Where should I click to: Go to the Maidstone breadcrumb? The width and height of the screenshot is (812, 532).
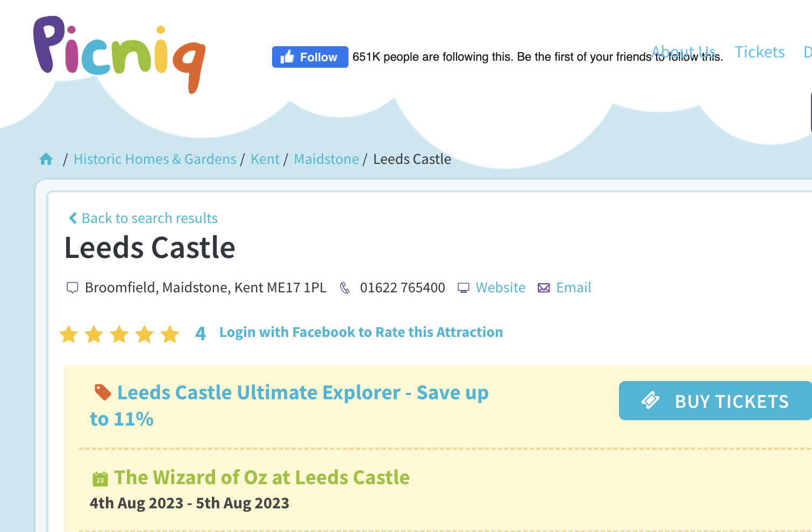pos(326,159)
